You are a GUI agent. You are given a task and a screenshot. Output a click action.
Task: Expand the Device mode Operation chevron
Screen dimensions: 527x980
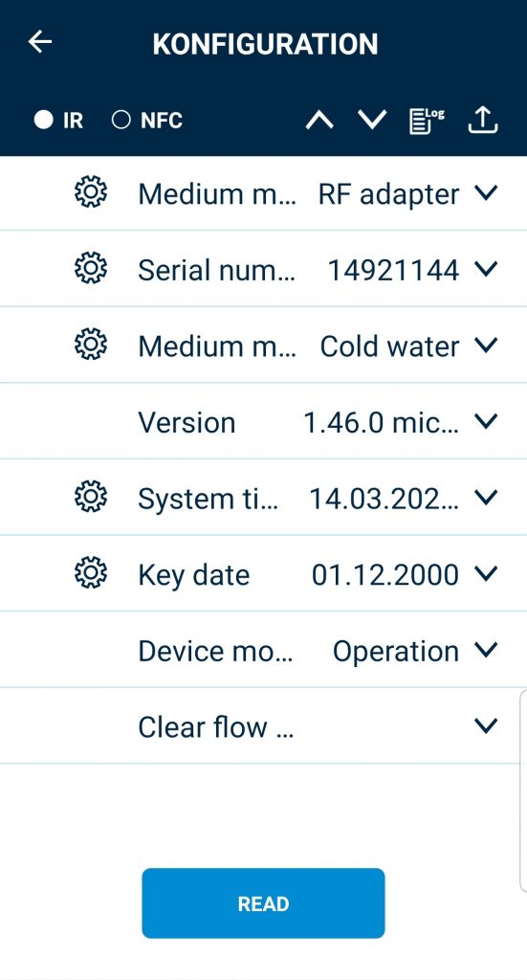485,650
